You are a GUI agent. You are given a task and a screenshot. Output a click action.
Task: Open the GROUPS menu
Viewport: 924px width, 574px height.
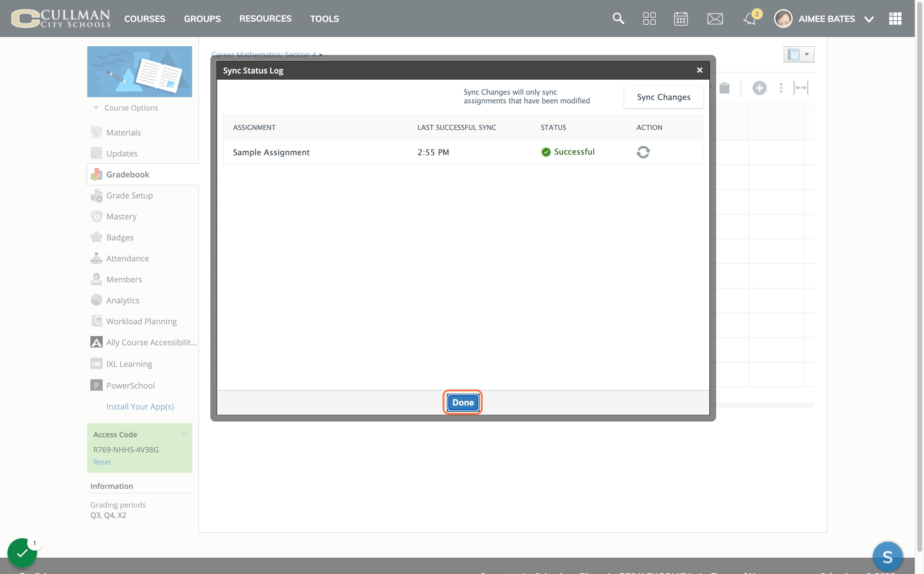pos(202,19)
